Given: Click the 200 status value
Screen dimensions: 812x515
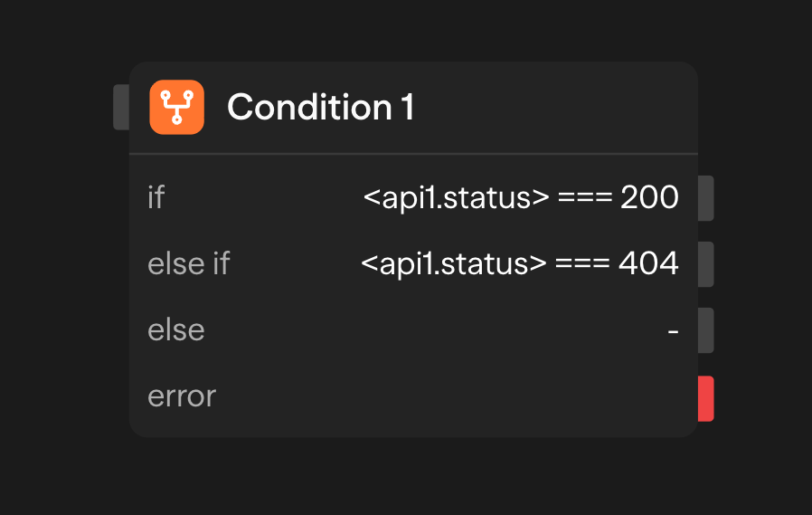Looking at the screenshot, I should coord(649,197).
